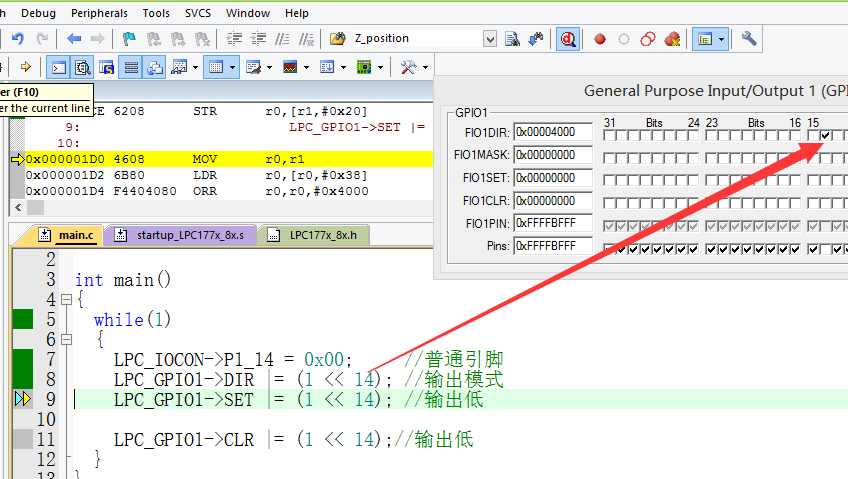Increase indent of selected lines
The image size is (848, 479).
pyautogui.click(x=234, y=39)
